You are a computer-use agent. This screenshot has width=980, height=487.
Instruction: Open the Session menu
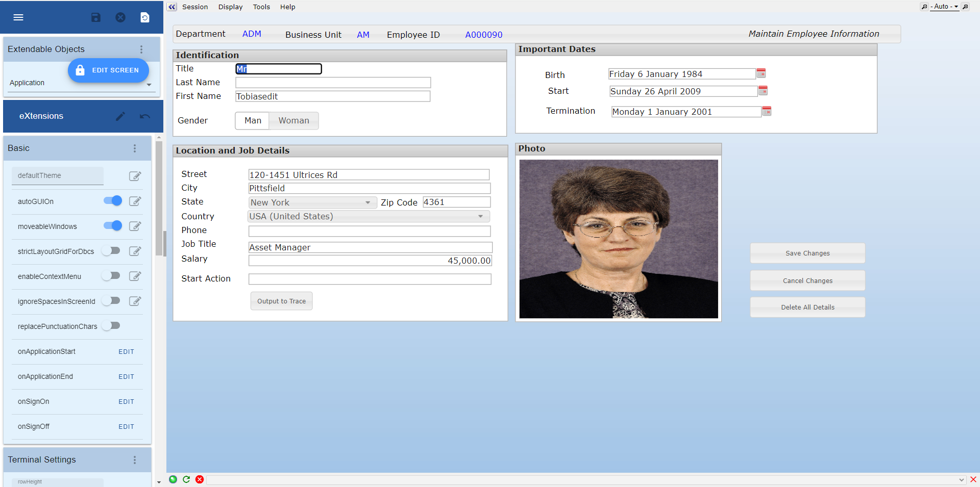tap(195, 7)
